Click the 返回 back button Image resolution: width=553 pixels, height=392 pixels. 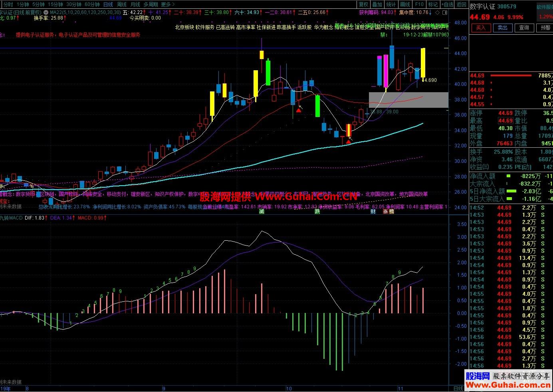462,4
